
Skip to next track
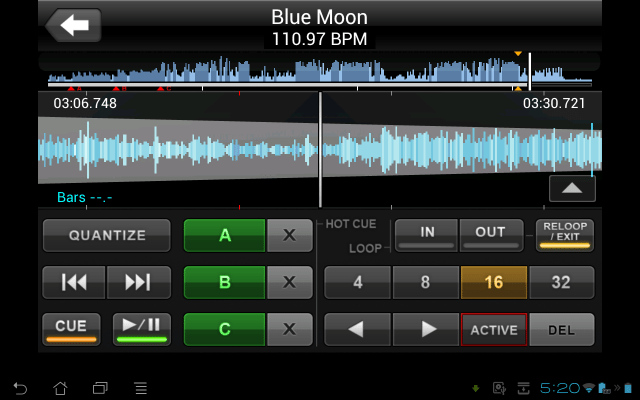point(139,282)
